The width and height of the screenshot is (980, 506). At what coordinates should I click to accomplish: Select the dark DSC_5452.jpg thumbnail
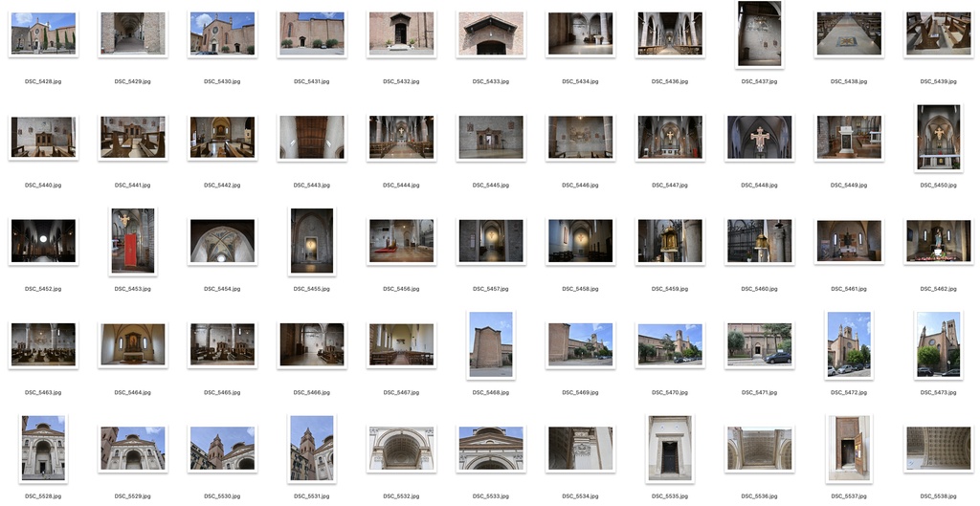click(x=43, y=241)
